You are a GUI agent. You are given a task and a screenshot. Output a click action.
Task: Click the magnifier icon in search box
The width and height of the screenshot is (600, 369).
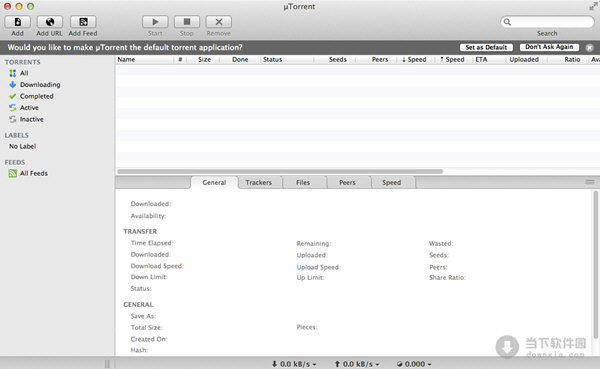pyautogui.click(x=507, y=22)
